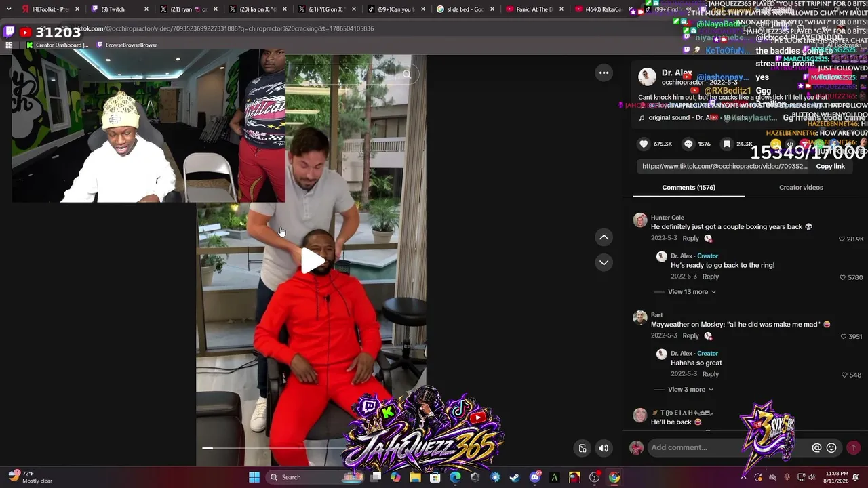
Task: Click the search icon above the video
Action: 407,74
